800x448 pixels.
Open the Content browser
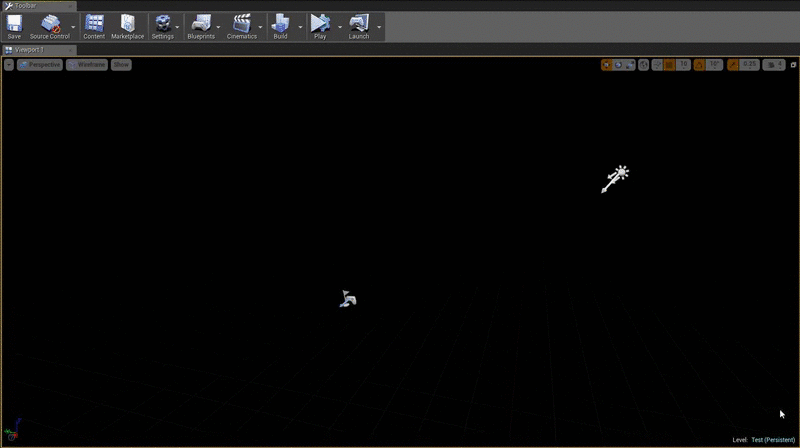(94, 27)
